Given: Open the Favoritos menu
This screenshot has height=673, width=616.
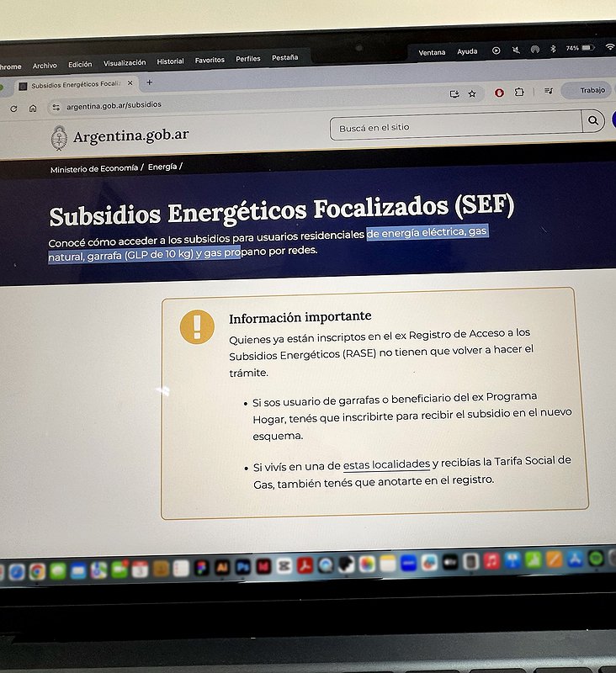Looking at the screenshot, I should pos(210,60).
